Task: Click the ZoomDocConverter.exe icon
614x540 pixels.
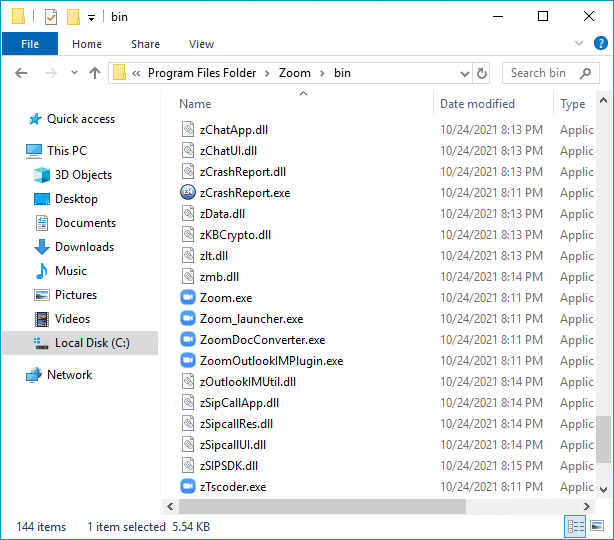Action: pyautogui.click(x=188, y=339)
